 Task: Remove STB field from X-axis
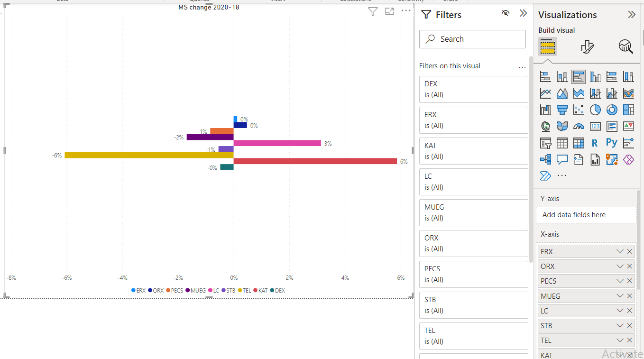[630, 325]
